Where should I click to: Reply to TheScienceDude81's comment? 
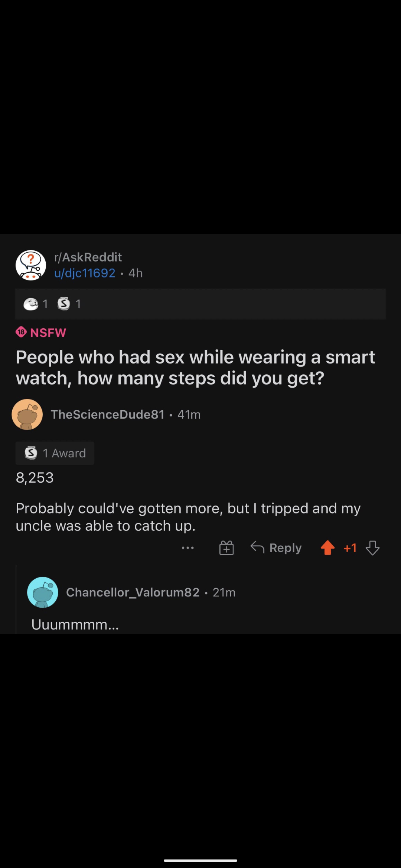(x=276, y=548)
